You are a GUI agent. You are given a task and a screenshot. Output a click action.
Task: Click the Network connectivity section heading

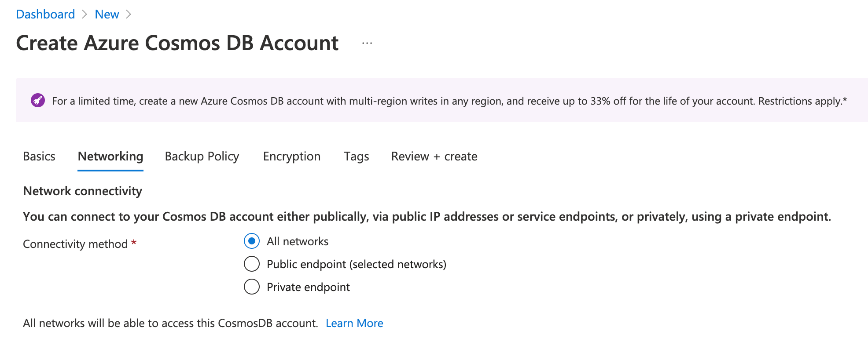tap(83, 191)
